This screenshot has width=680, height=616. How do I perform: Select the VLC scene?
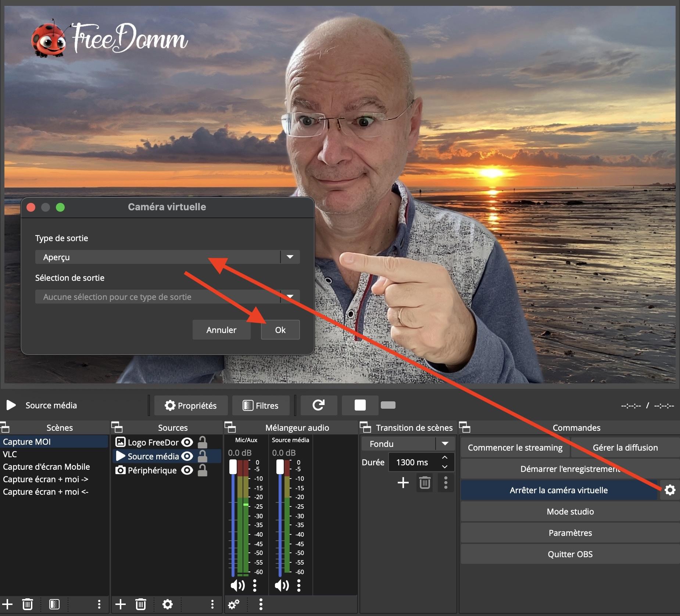10,454
